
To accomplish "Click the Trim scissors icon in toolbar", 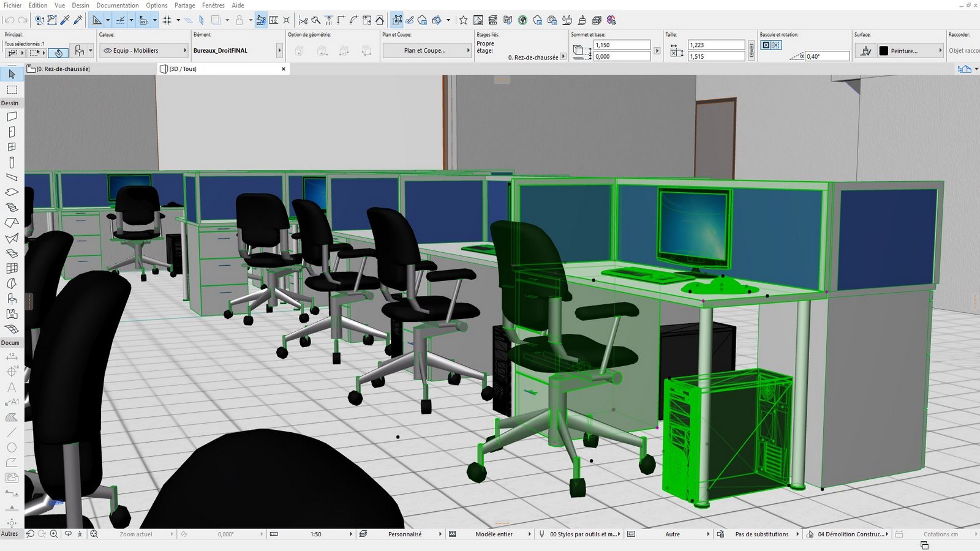I will [303, 20].
